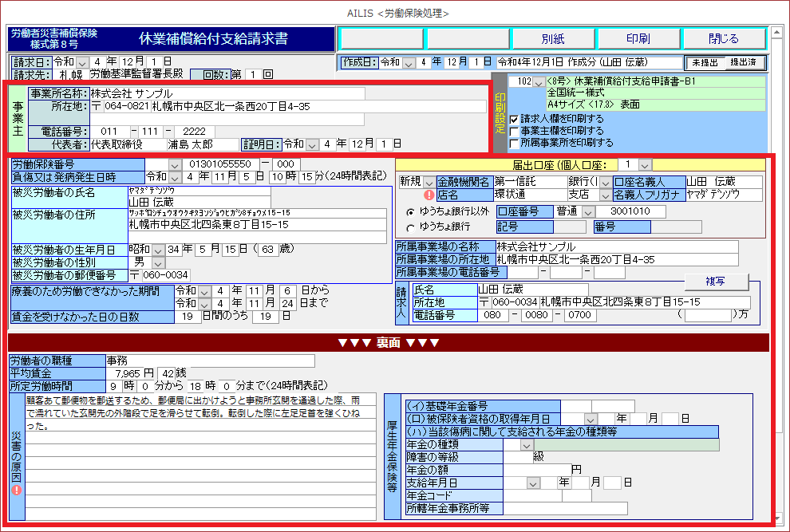The width and height of the screenshot is (790, 532).
Task: Click the red warning icon beside 店名
Action: coord(429,194)
